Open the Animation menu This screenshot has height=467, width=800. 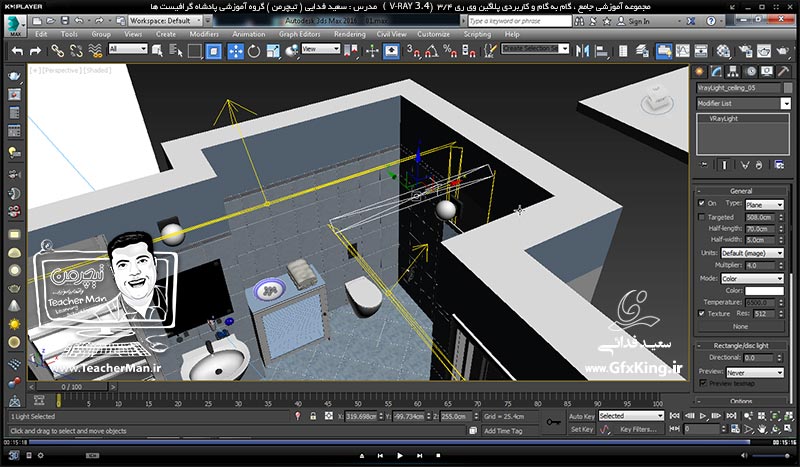(249, 34)
